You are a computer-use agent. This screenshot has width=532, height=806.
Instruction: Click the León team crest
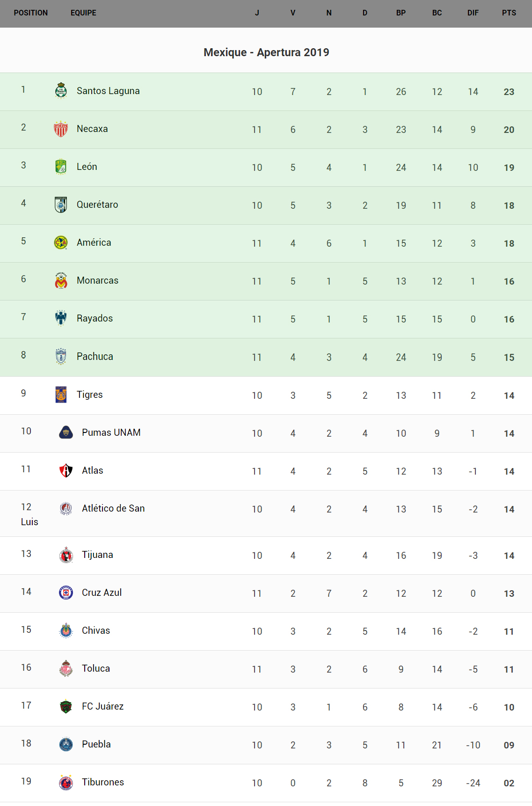pyautogui.click(x=61, y=167)
